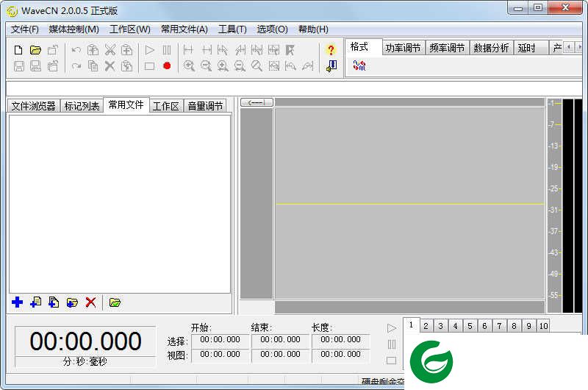This screenshot has width=588, height=390.
Task: Click the arrow-cursor selection icon in toolbar
Action: tap(290, 50)
